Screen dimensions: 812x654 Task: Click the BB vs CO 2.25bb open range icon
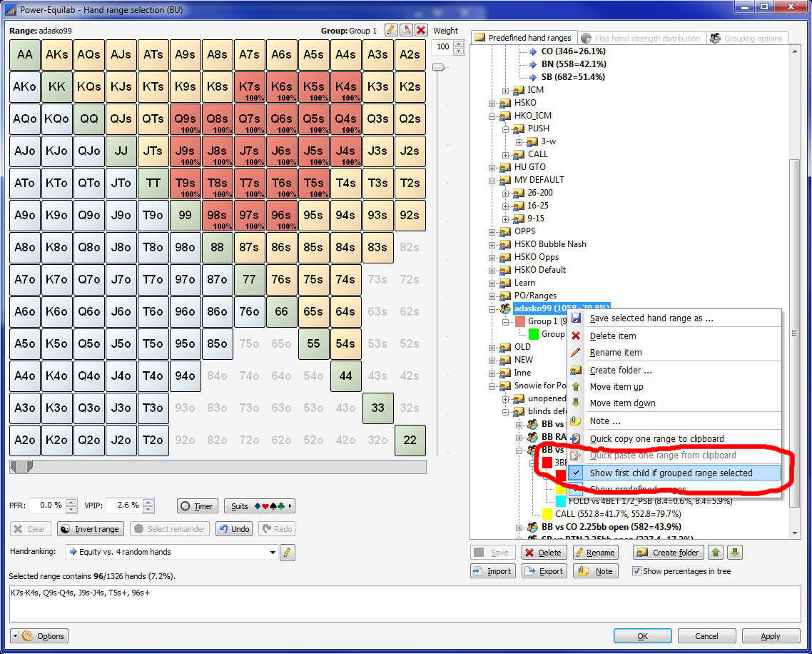533,527
